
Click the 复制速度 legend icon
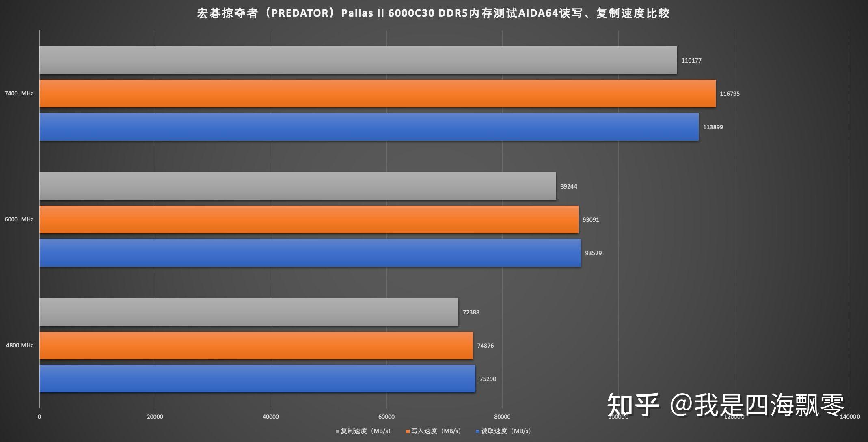pyautogui.click(x=334, y=432)
